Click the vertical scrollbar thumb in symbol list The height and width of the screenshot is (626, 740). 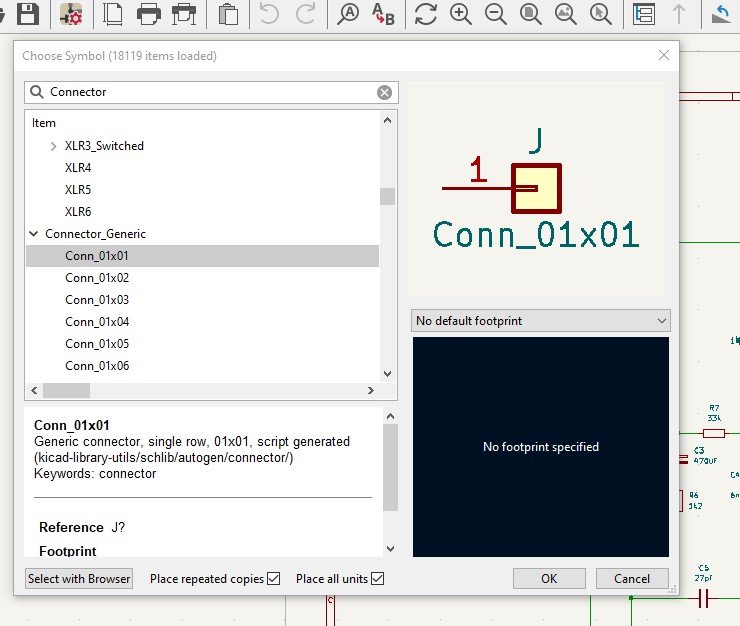click(387, 196)
